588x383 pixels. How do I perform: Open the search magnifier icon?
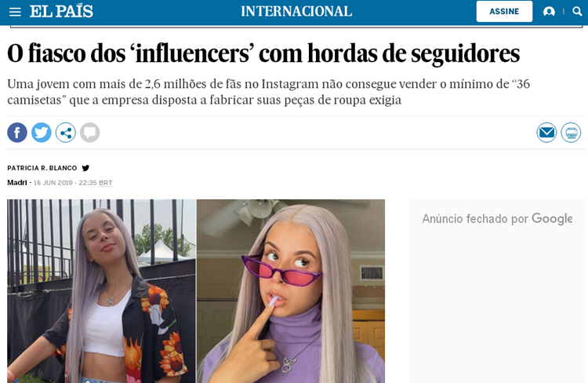[x=577, y=11]
